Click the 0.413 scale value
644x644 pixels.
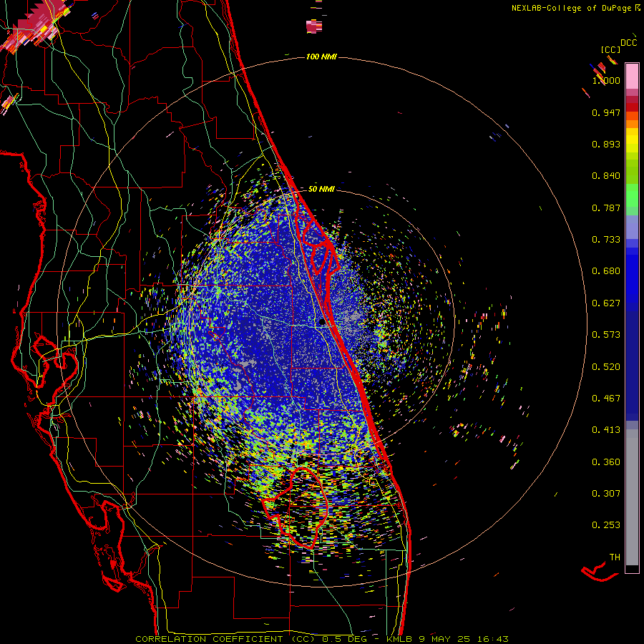[606, 430]
